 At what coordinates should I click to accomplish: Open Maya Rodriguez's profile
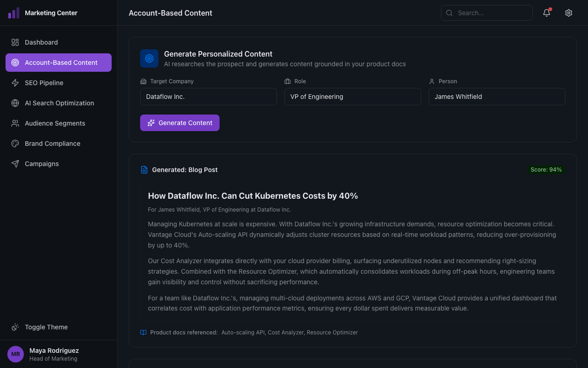click(54, 354)
